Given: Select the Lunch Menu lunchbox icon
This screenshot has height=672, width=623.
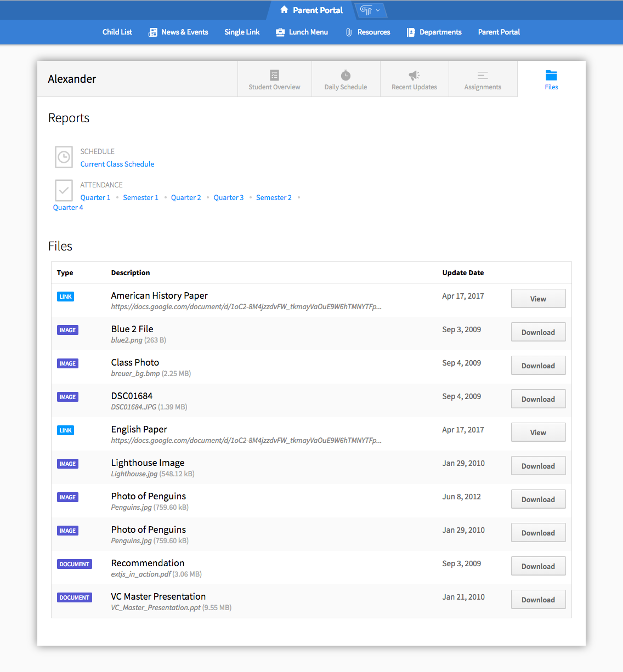Looking at the screenshot, I should coord(279,32).
